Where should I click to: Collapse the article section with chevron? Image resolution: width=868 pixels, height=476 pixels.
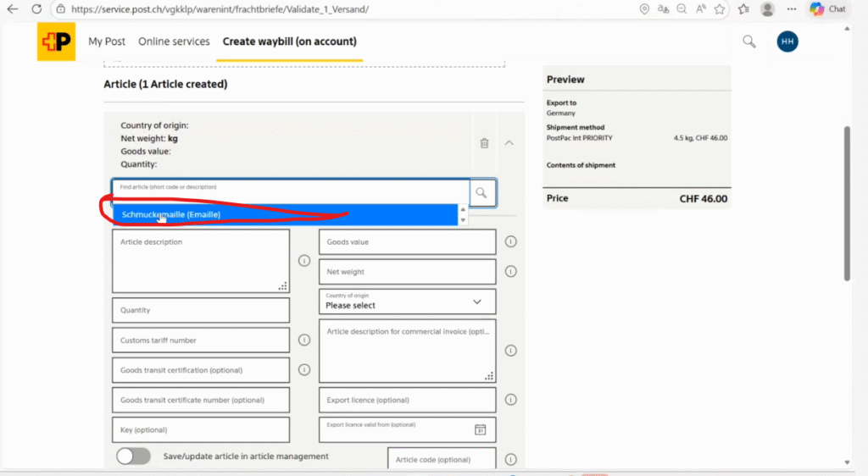509,143
